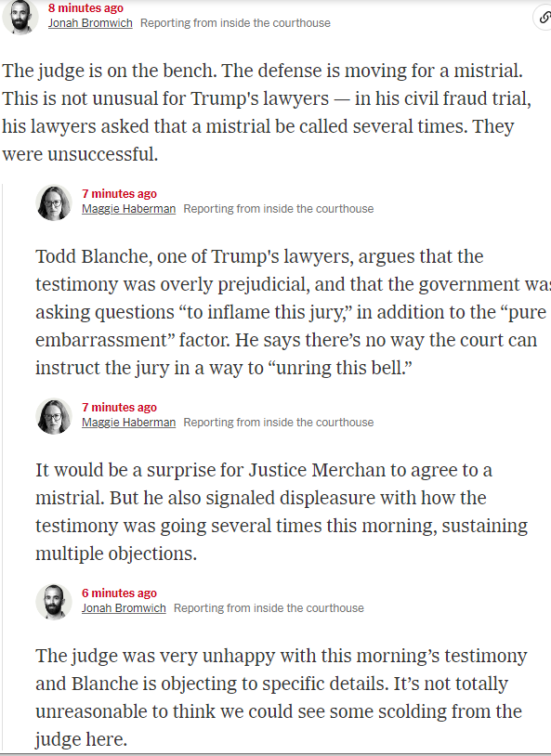551x756 pixels.
Task: Click paragraph starting 'It would be a surprise'
Action: [x=282, y=512]
